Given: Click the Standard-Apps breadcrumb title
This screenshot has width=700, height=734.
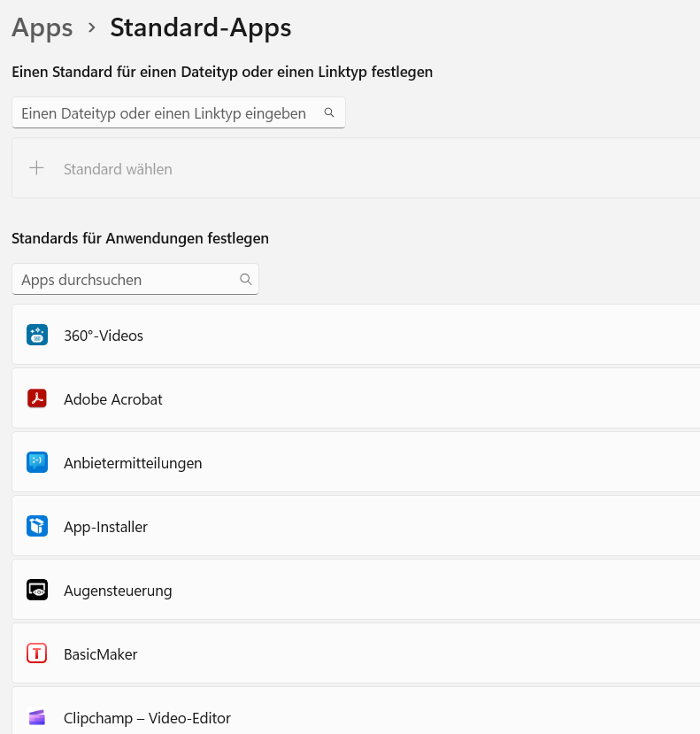Looking at the screenshot, I should pyautogui.click(x=200, y=28).
